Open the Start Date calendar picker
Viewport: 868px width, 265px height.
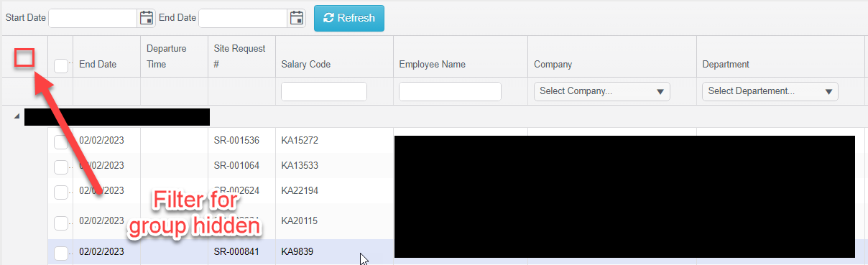[147, 18]
